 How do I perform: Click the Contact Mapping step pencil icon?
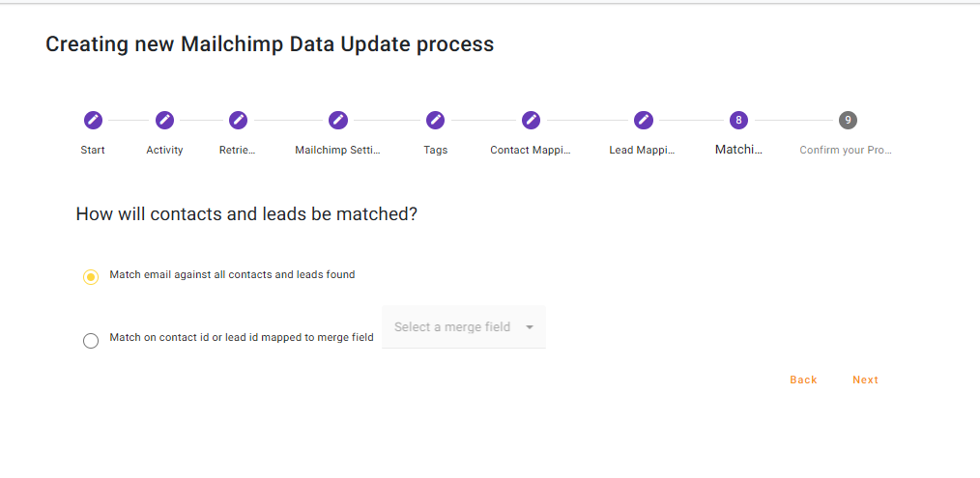click(531, 120)
